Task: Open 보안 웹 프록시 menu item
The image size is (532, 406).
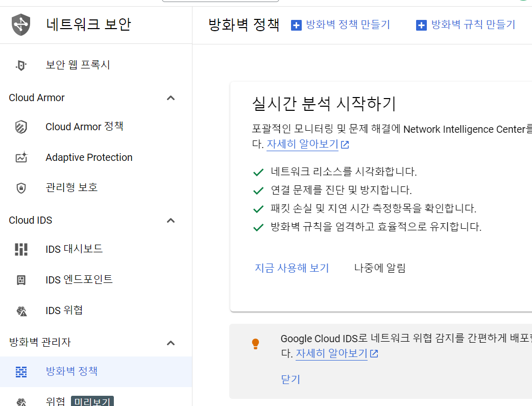Action: point(96,65)
